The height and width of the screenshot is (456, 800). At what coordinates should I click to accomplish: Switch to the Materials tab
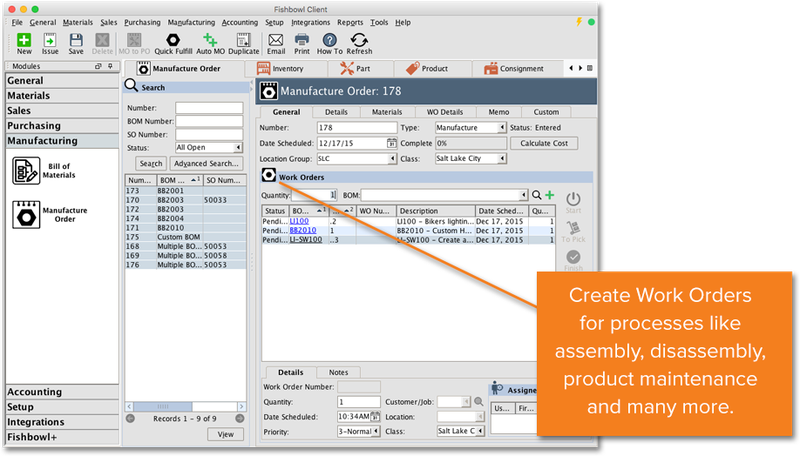(387, 112)
